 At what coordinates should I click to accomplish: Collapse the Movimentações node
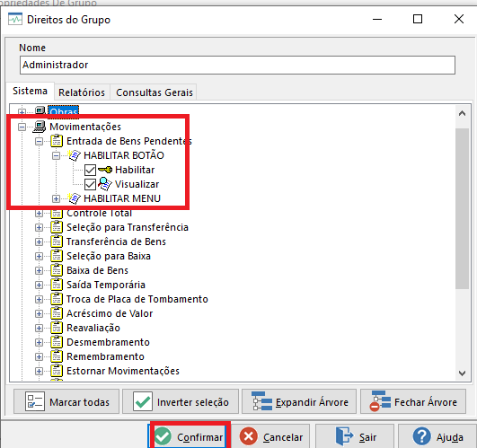(x=22, y=127)
